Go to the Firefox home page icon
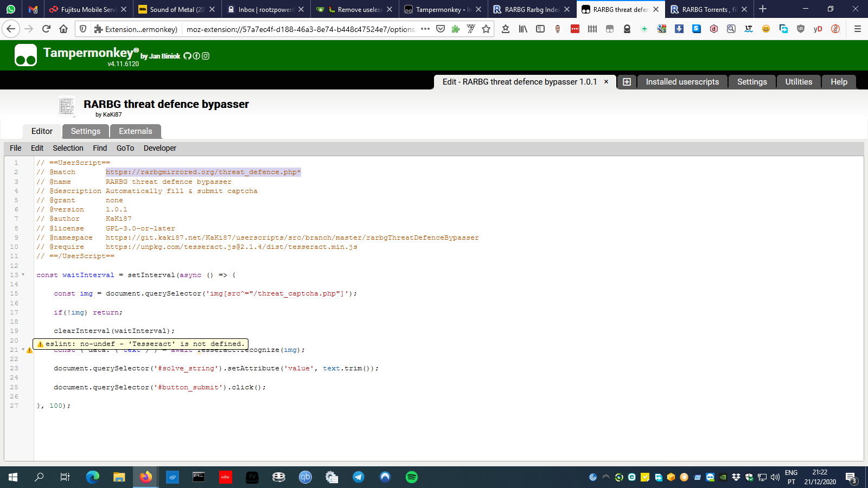The height and width of the screenshot is (488, 868). 63,29
